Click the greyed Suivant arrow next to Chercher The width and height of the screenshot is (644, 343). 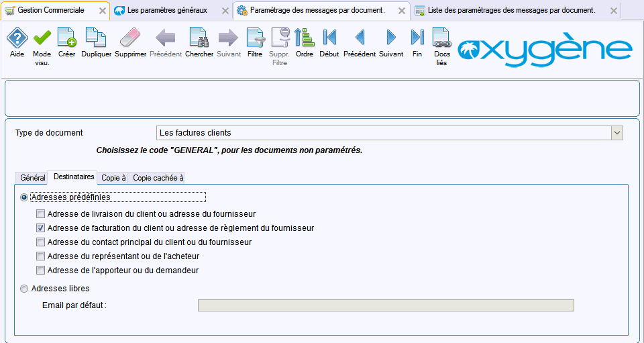pos(228,38)
